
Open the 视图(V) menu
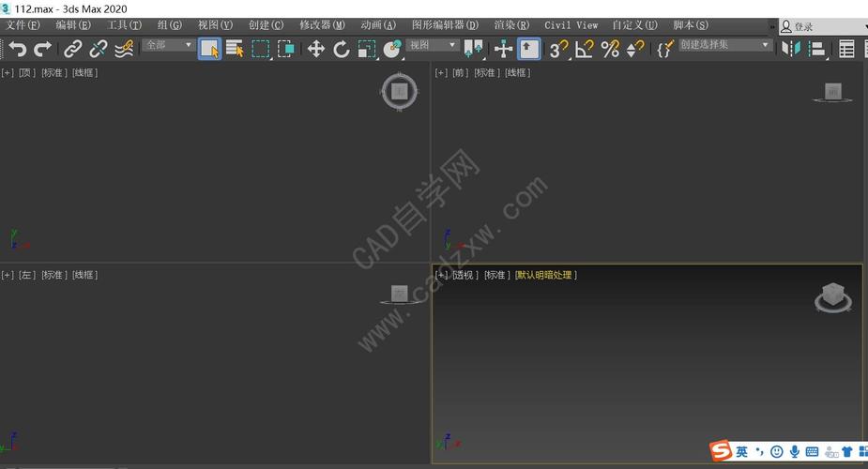pyautogui.click(x=215, y=25)
